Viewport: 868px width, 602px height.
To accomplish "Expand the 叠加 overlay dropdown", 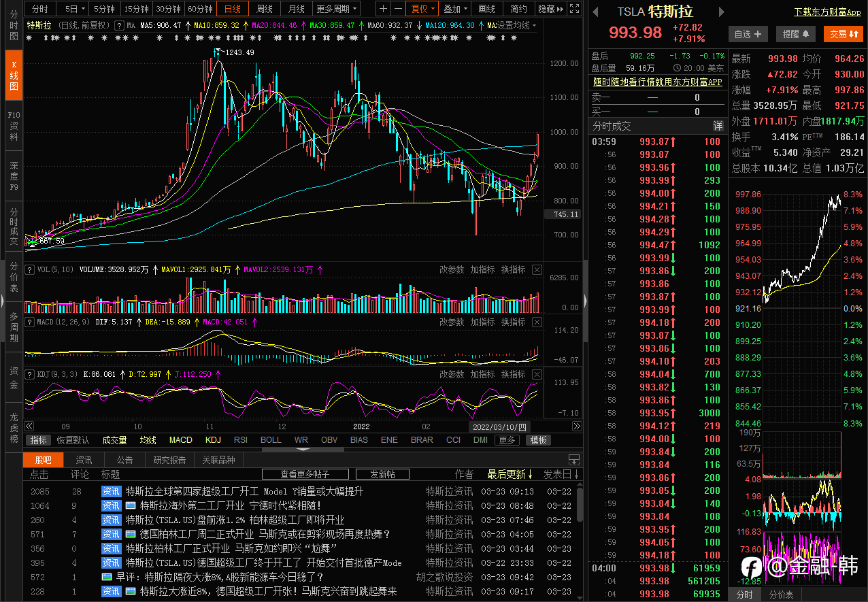I will [456, 9].
